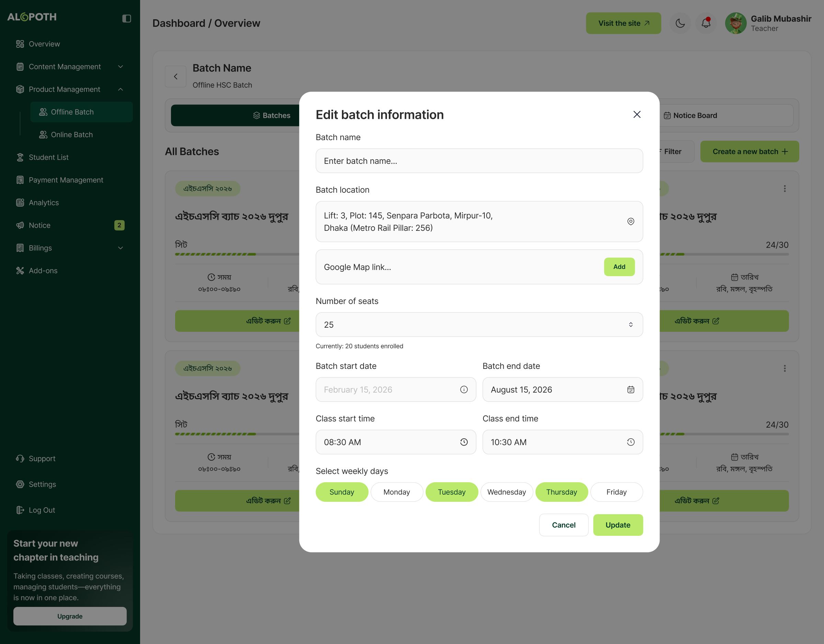Open notifications bell icon
This screenshot has width=824, height=644.
tap(706, 23)
